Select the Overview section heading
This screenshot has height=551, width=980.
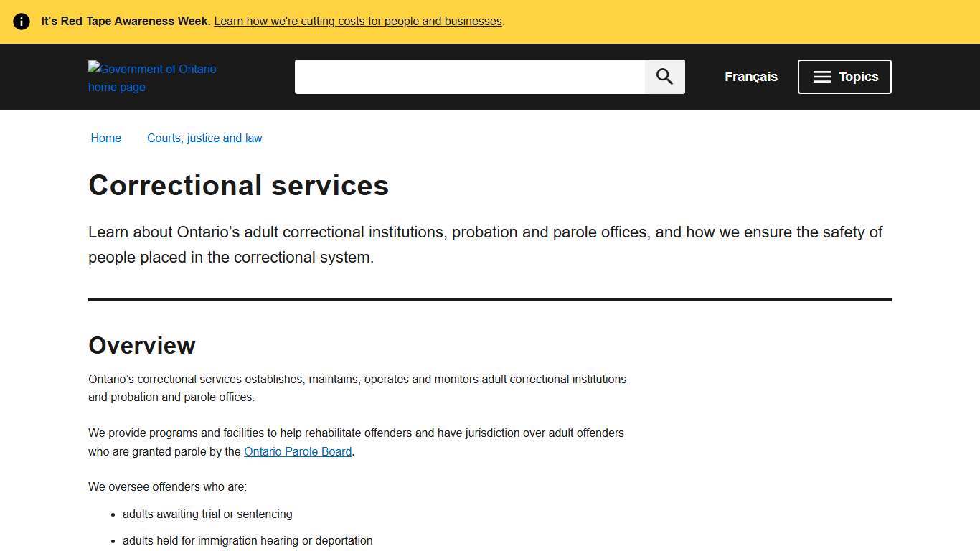point(141,345)
